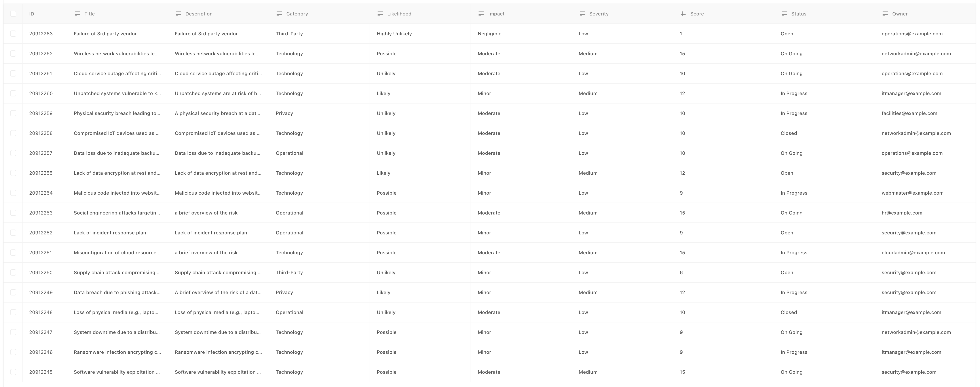The image size is (980, 387).
Task: Click the text-type icon beside Category header
Action: coord(279,14)
